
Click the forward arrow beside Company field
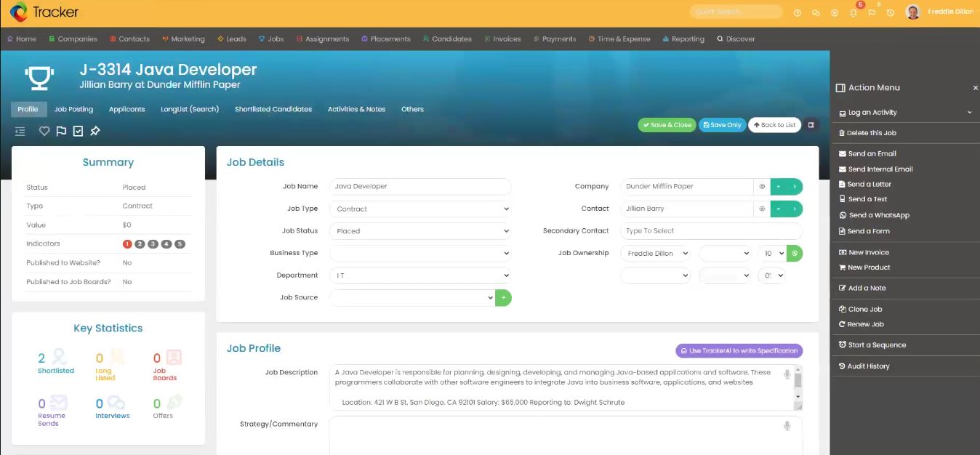[x=795, y=186]
